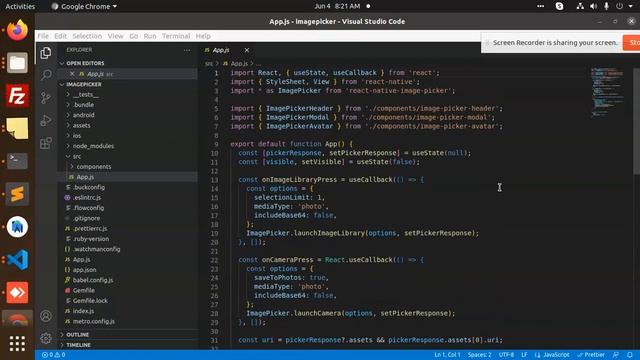Open the Source Control view
Screen dimensions: 640x360
[x=46, y=98]
